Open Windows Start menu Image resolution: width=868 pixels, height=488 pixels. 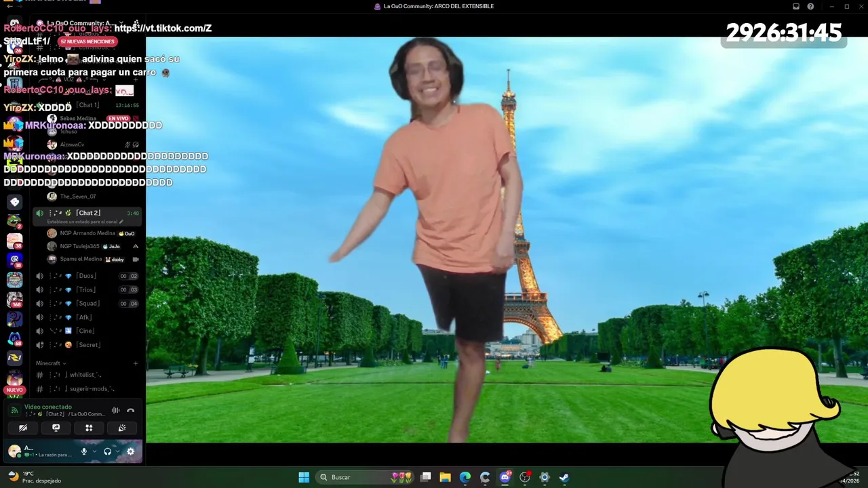click(304, 477)
